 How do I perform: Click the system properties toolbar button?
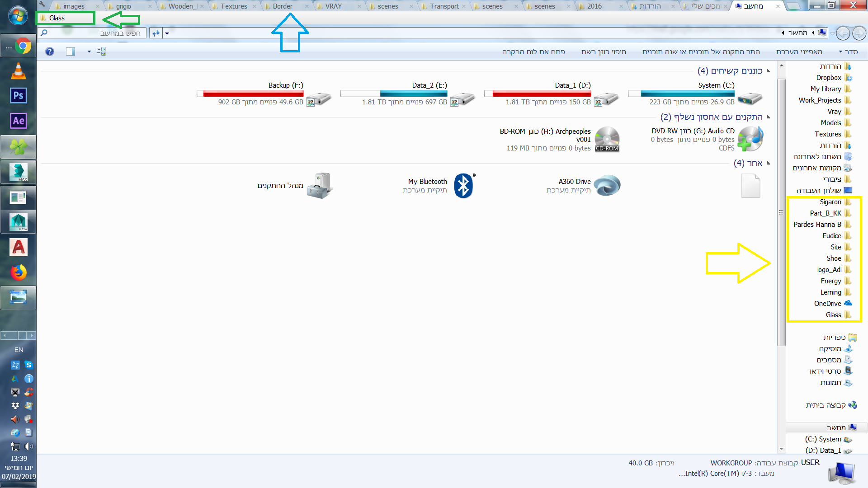[x=799, y=52]
